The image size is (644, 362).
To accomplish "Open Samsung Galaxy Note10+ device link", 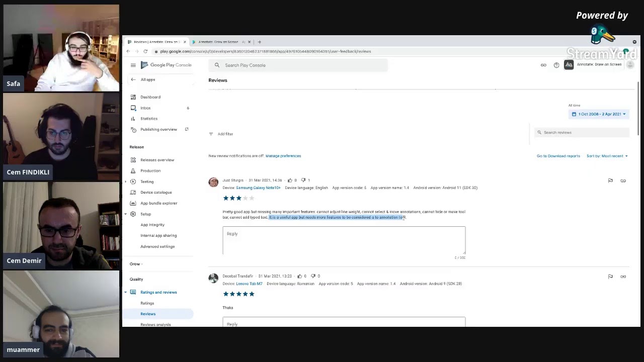I will [x=258, y=188].
